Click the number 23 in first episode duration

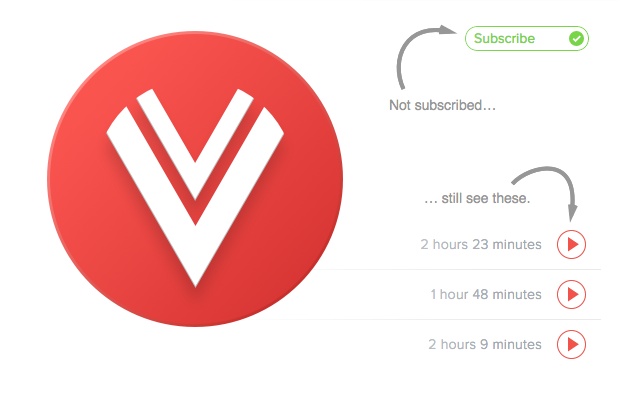tap(480, 244)
